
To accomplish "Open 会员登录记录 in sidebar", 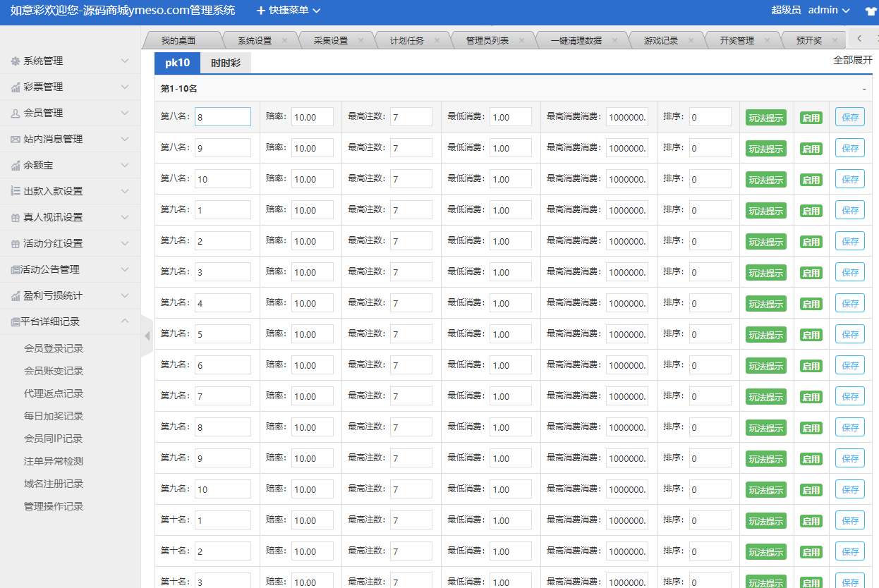I will point(54,348).
